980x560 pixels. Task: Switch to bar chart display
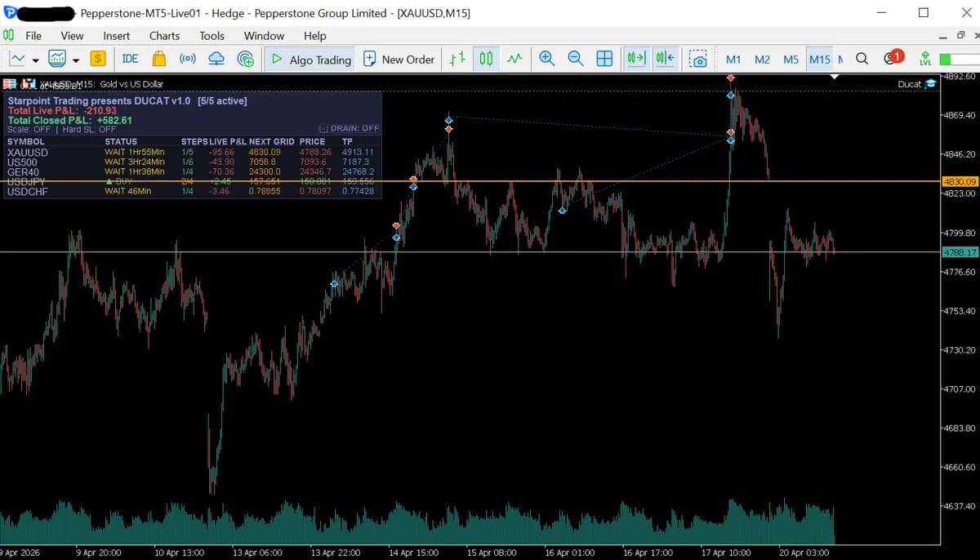coord(458,59)
